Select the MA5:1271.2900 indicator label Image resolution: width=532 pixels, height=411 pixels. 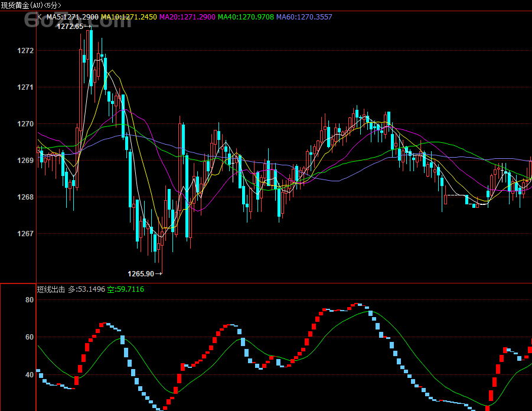(73, 17)
